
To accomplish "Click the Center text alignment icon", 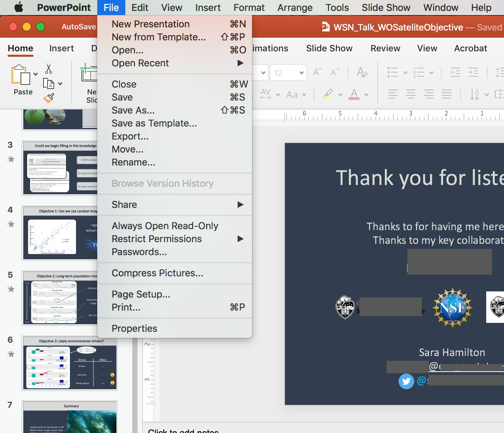I will [411, 94].
